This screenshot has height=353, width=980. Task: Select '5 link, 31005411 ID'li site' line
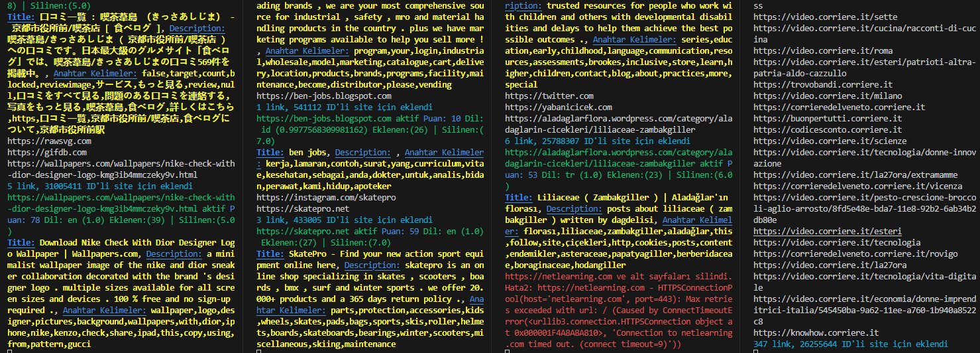click(x=100, y=186)
